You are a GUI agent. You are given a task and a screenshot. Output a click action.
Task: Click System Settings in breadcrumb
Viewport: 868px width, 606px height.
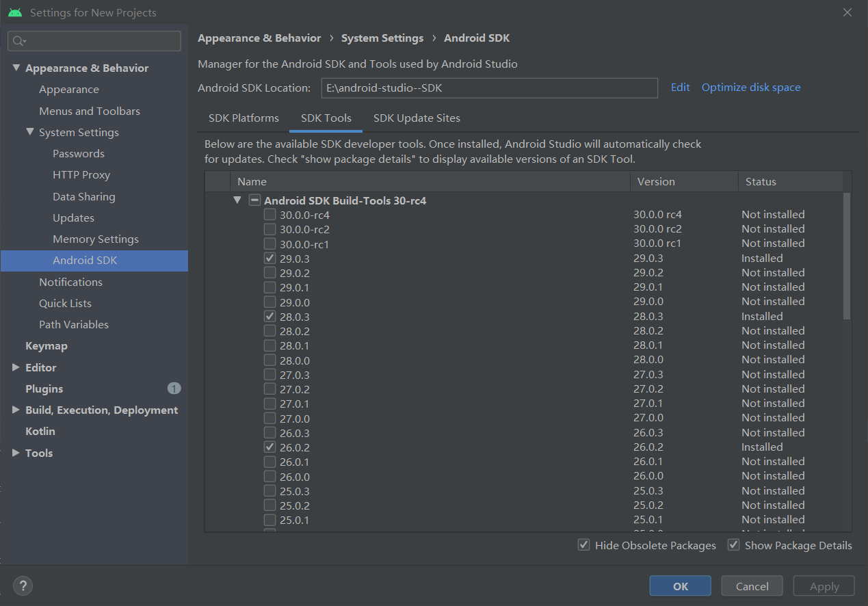point(382,38)
